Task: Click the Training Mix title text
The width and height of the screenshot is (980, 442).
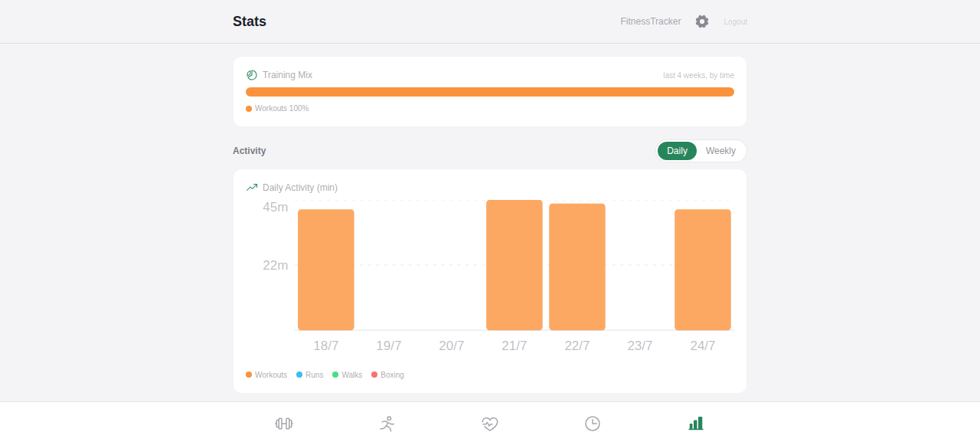Action: 287,75
